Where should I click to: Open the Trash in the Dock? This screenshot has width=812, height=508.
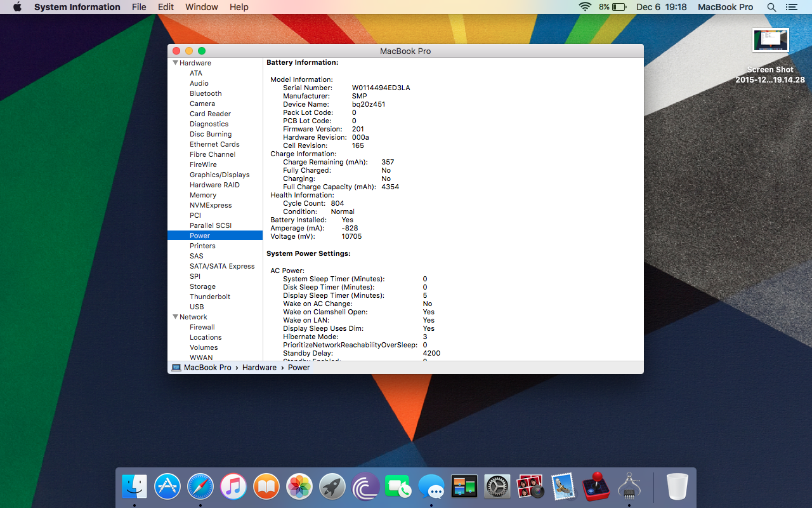pos(678,487)
